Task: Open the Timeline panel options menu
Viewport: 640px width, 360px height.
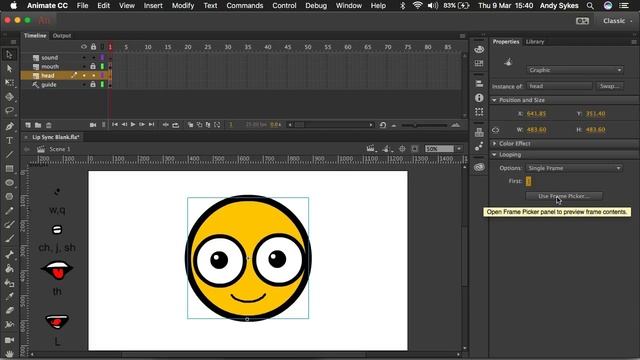Action: pos(462,36)
